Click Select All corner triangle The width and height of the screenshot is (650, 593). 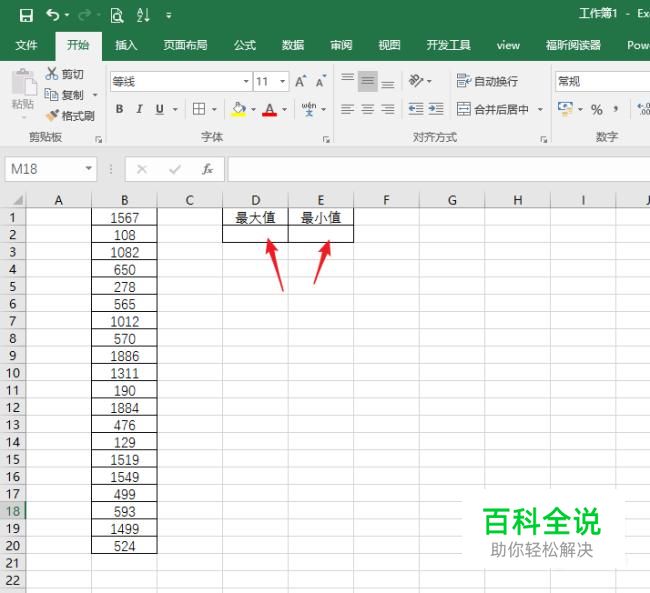[16, 200]
